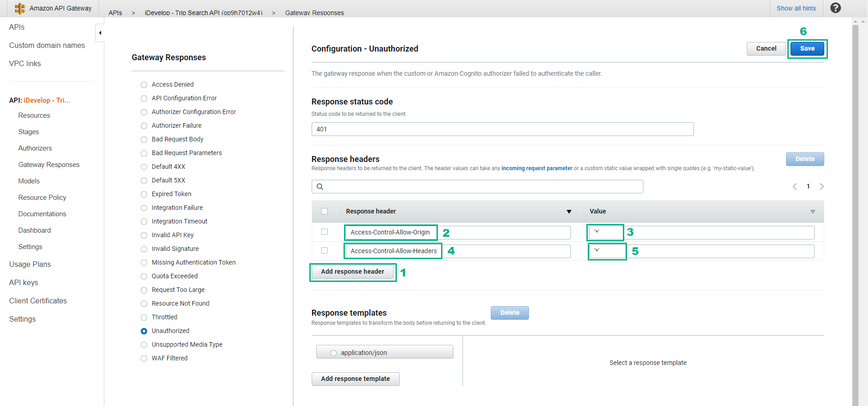868x406 pixels.
Task: Click the Amazon API Gateway logo icon
Action: 20,8
